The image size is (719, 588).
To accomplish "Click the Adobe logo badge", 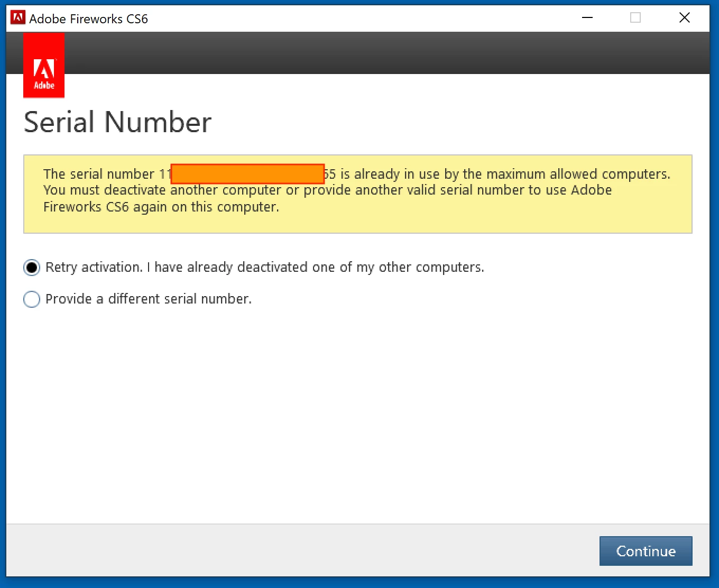I will tap(44, 66).
